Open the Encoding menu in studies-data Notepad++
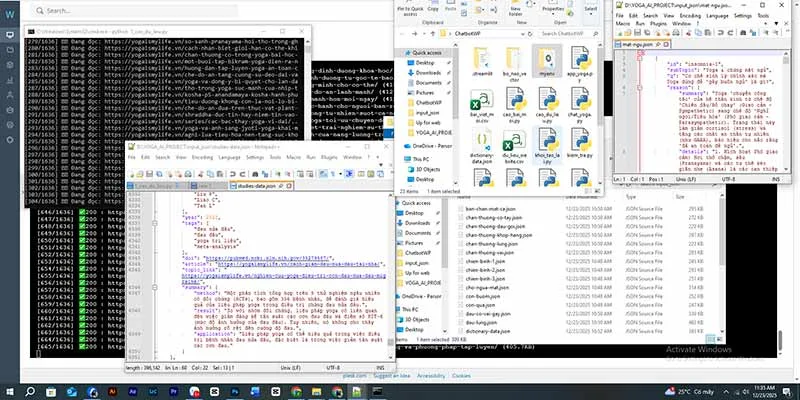800x400 pixels. tap(202, 157)
